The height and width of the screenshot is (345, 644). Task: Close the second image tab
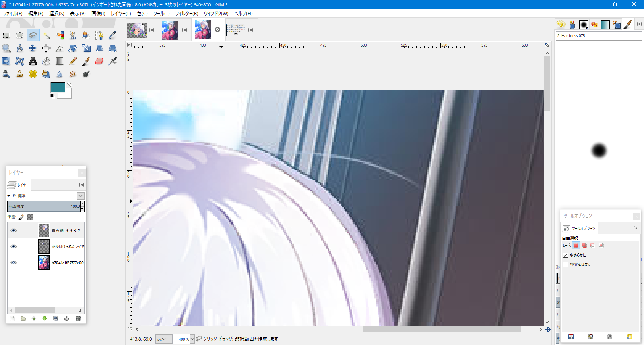click(x=184, y=30)
